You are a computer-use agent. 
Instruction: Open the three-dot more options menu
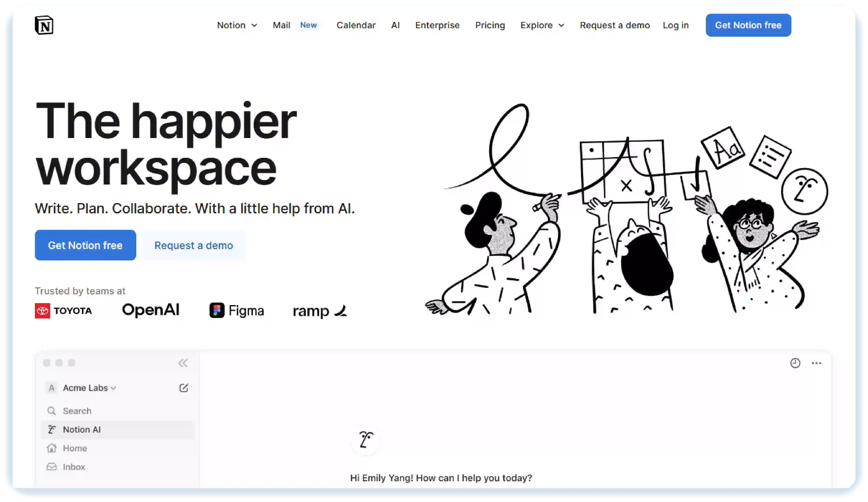tap(816, 363)
